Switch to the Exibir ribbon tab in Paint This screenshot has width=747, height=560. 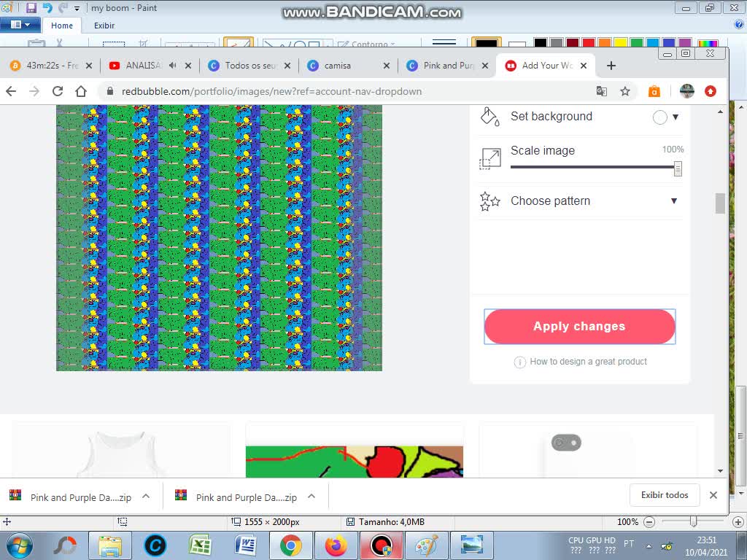click(x=104, y=26)
